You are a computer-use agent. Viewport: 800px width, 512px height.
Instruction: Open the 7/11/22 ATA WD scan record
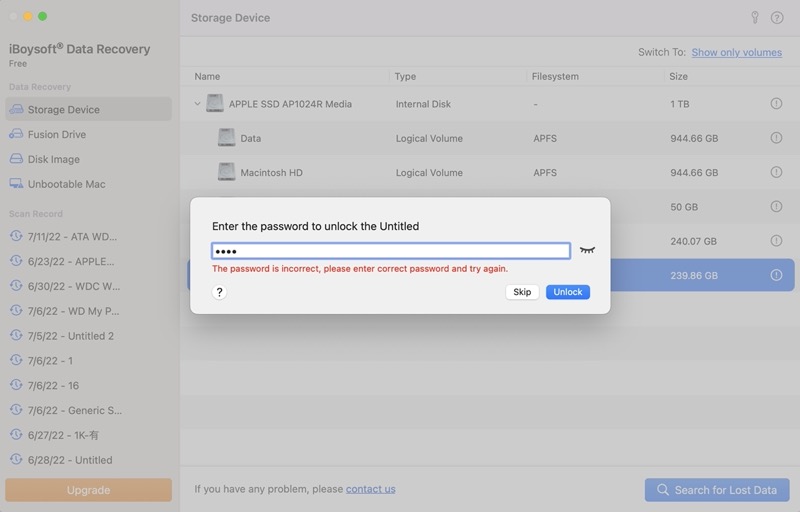pyautogui.click(x=72, y=237)
